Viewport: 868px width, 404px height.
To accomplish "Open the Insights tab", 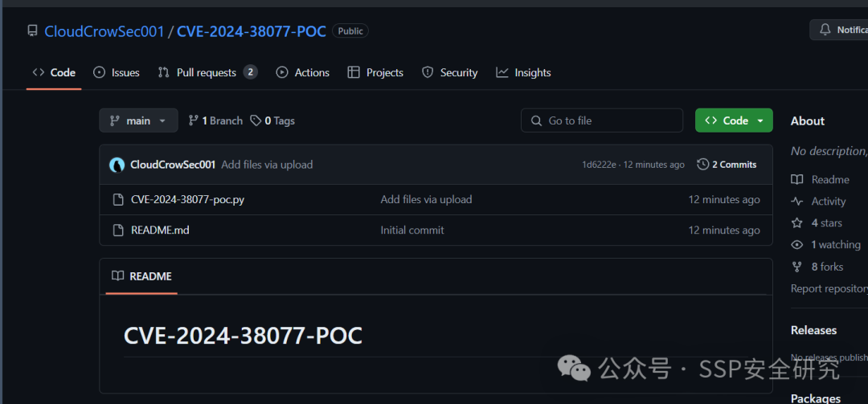I will coord(523,72).
